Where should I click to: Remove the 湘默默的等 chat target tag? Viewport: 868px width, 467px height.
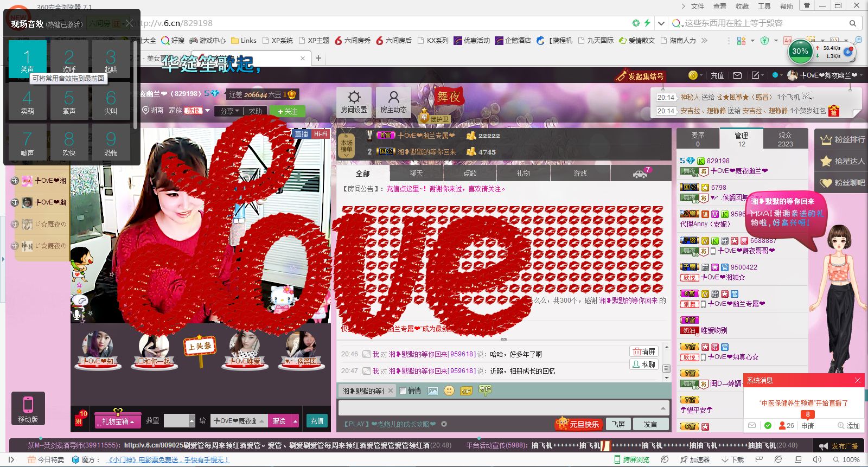390,391
